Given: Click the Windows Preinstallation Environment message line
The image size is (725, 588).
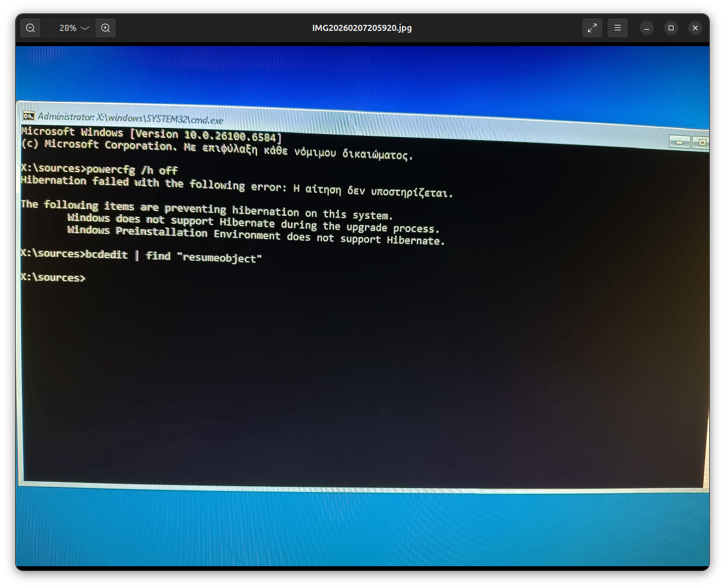Looking at the screenshot, I should point(256,236).
